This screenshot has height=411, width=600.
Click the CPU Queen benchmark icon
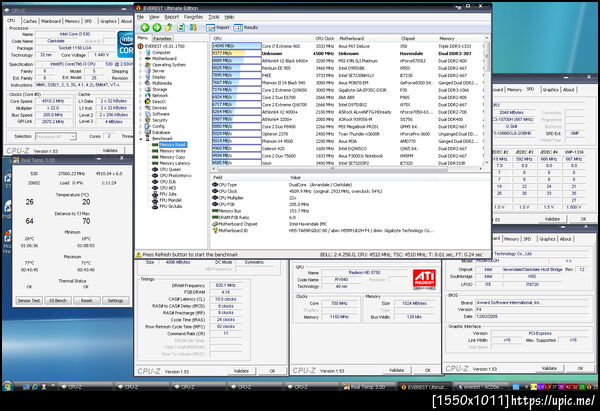click(155, 169)
